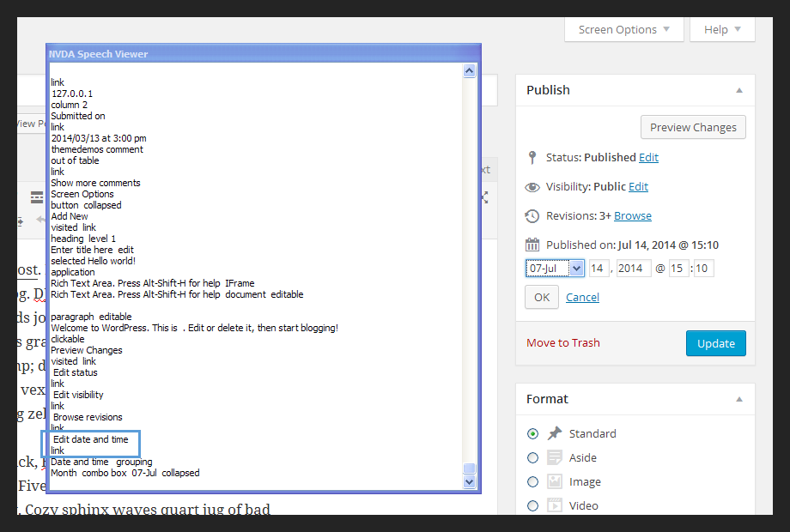790x532 pixels.
Task: Click 'paragraph editable' line in Speech Viewer
Action: (91, 317)
